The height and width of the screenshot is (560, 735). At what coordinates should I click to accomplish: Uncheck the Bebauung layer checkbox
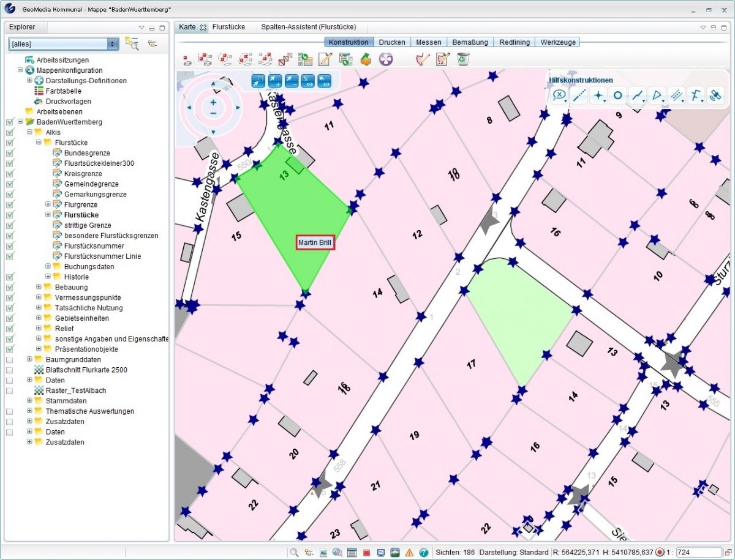[10, 287]
